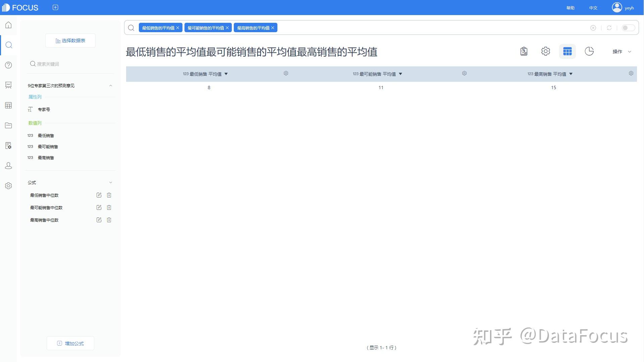Click the magnifier icon in the search bar
The height and width of the screenshot is (362, 644).
[x=131, y=28]
